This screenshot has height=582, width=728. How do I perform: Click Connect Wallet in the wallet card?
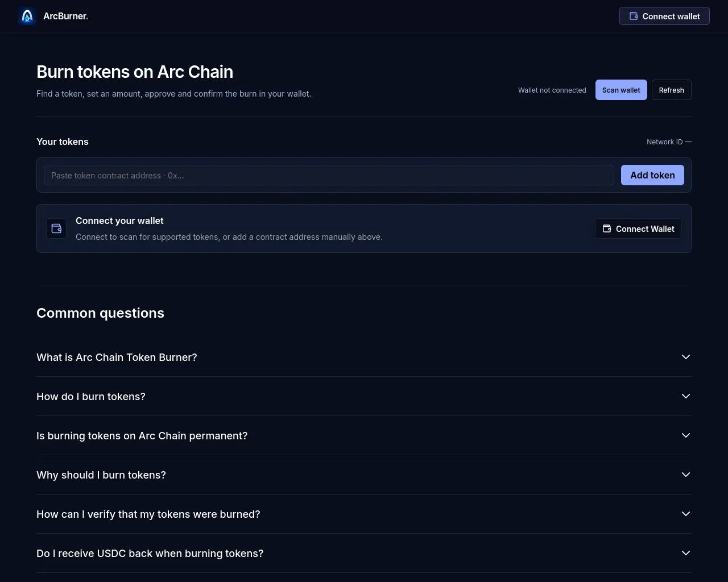tap(638, 228)
